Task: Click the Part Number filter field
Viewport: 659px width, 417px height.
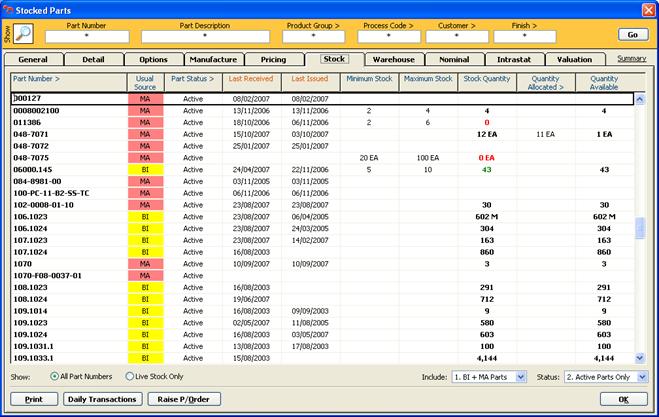Action: pos(87,37)
